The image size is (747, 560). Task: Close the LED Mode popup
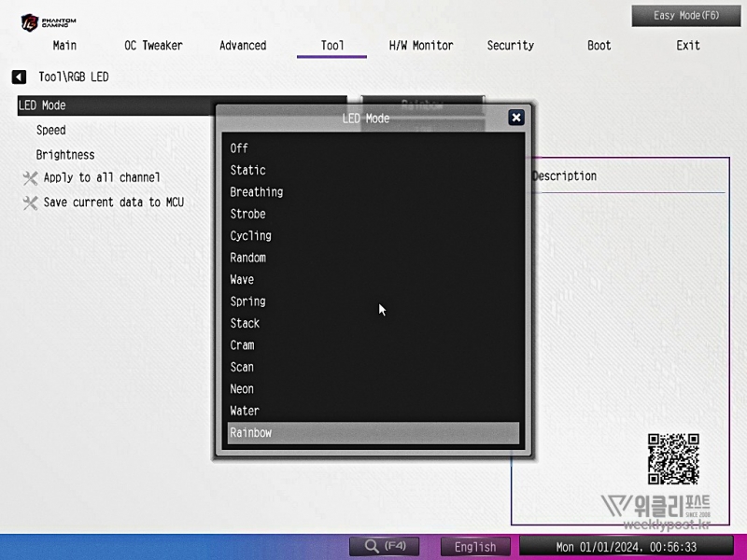click(515, 118)
